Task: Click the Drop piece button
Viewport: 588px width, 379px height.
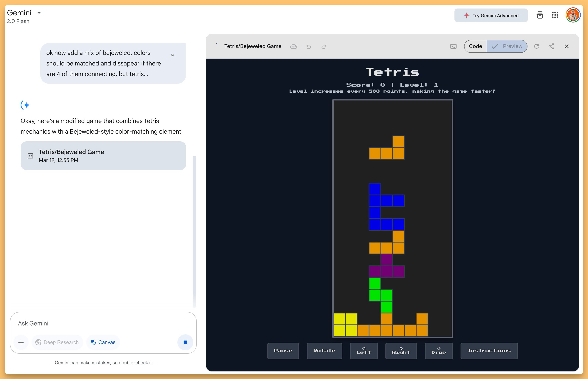Action: click(x=438, y=351)
